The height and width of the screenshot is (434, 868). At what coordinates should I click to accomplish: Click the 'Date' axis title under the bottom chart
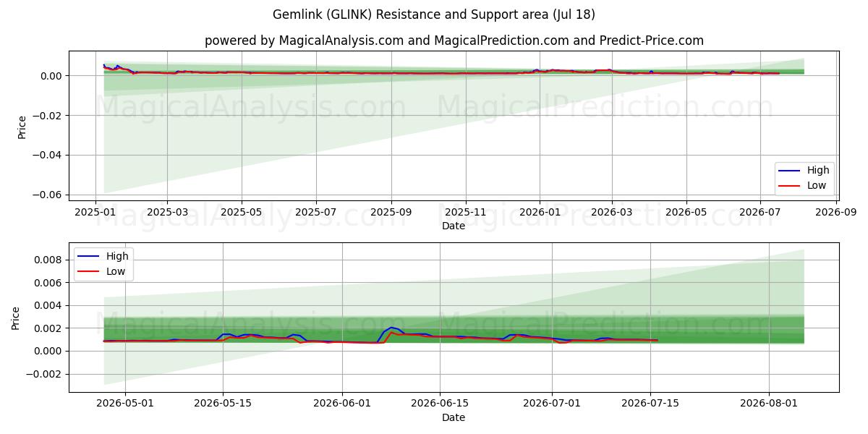[454, 417]
